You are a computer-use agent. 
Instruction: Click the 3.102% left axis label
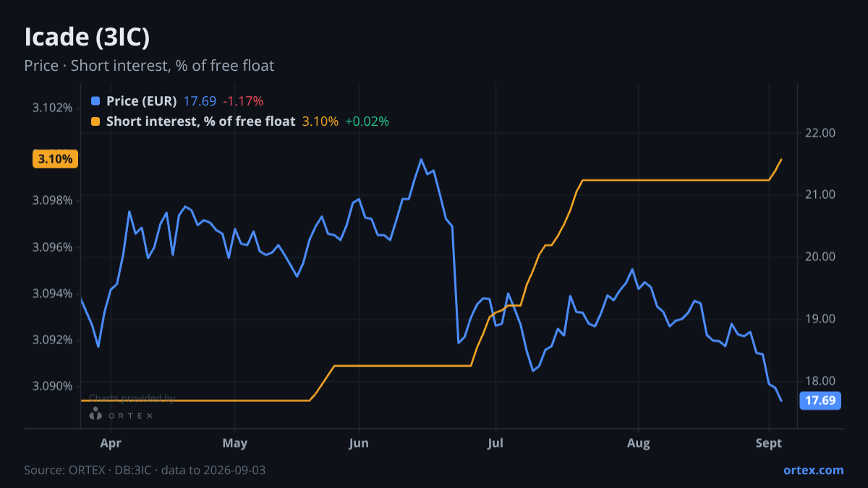[54, 108]
